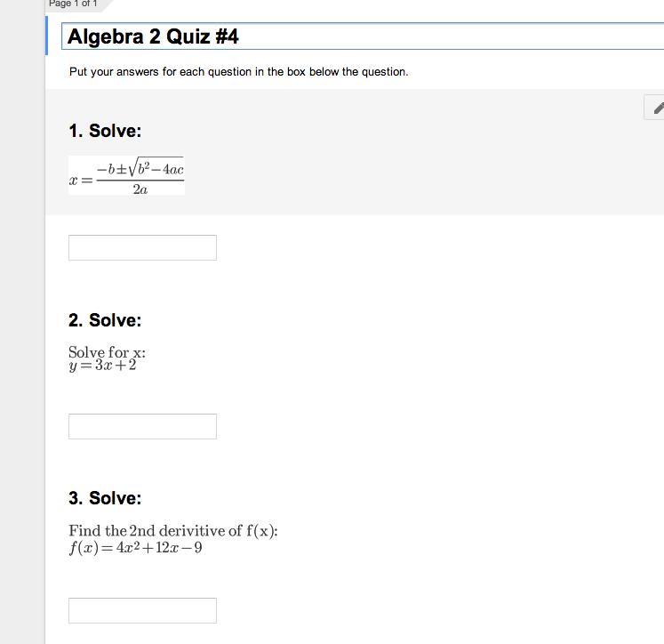Screen dimensions: 664x644
Task: Click the 'Find the 2nd derivitive of f(x):' text
Action: coord(173,530)
